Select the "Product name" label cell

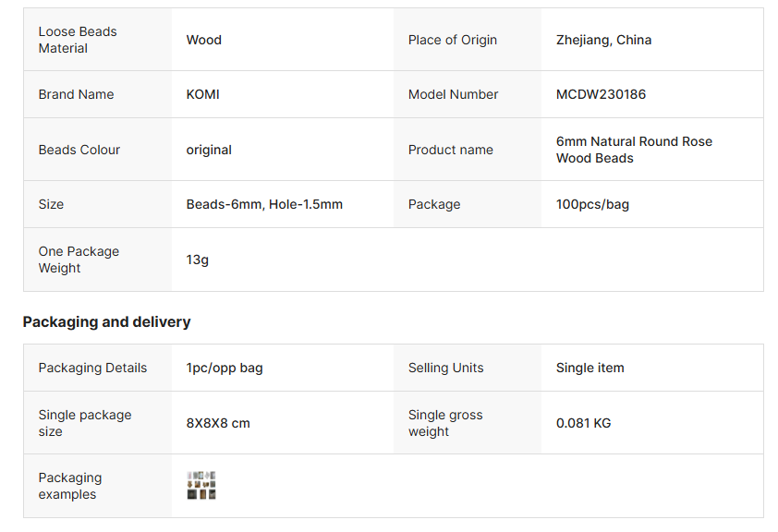click(451, 150)
